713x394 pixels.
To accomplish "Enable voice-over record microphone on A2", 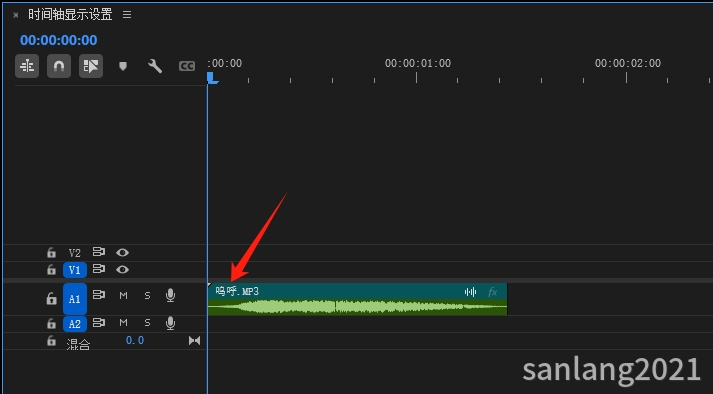I will (x=171, y=323).
